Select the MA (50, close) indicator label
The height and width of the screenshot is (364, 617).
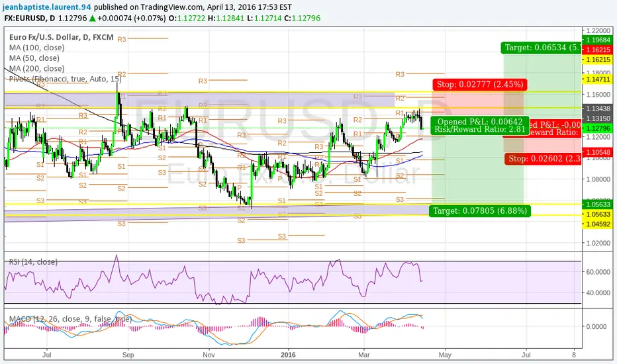click(34, 58)
